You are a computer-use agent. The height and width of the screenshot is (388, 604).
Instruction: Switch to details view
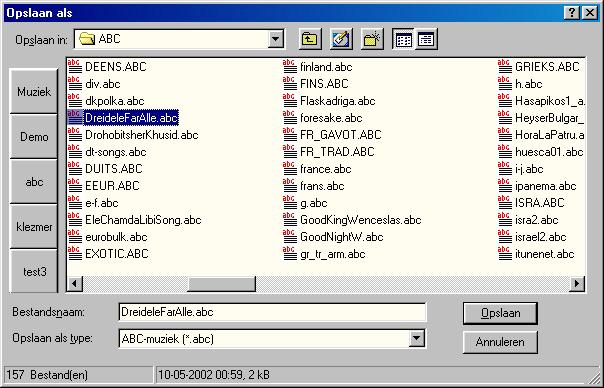426,39
